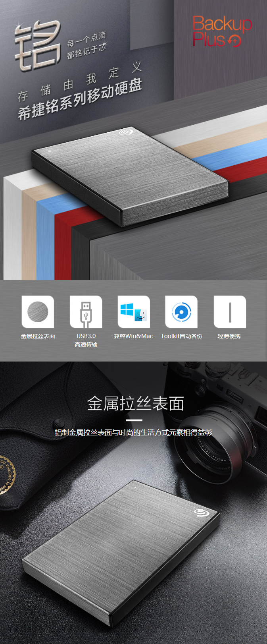Click the '存储由我定义' slogan

point(80,81)
